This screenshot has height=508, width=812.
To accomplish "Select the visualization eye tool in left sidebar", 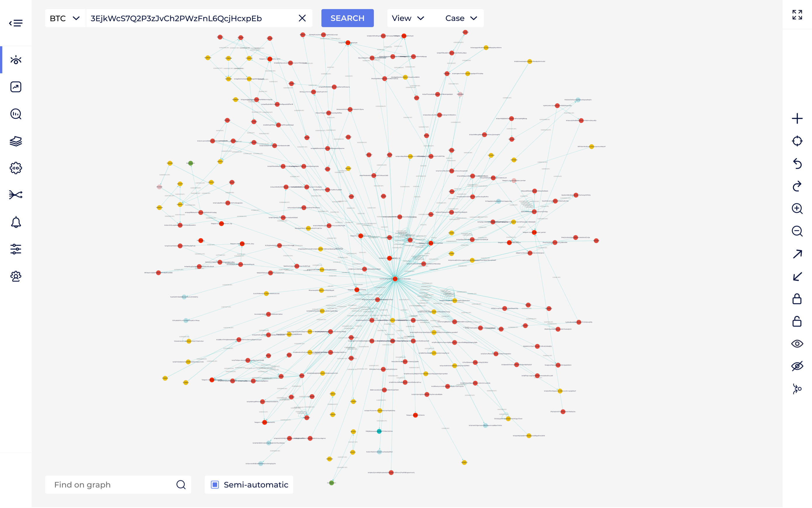I will click(16, 60).
